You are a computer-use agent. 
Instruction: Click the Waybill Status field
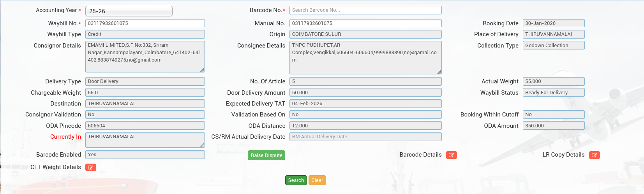tap(553, 93)
